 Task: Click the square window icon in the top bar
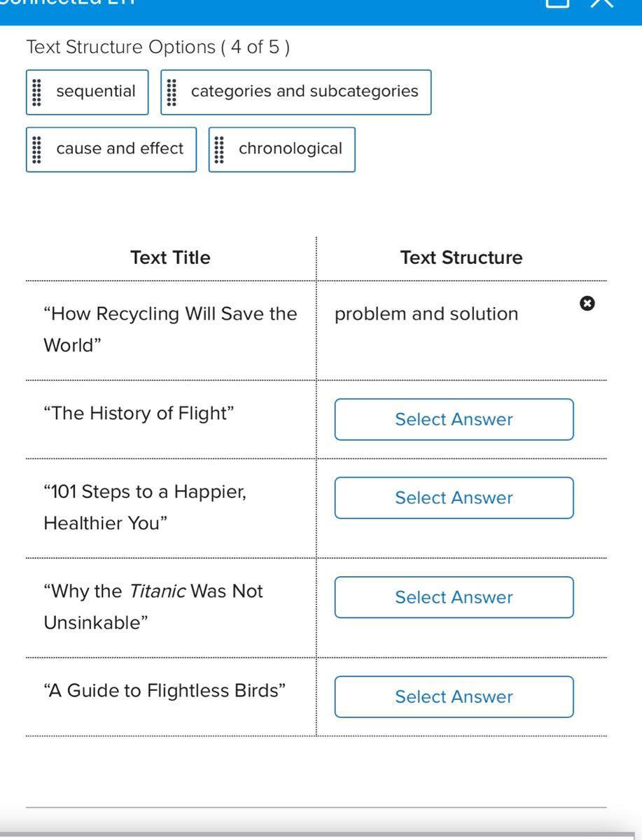[557, 3]
